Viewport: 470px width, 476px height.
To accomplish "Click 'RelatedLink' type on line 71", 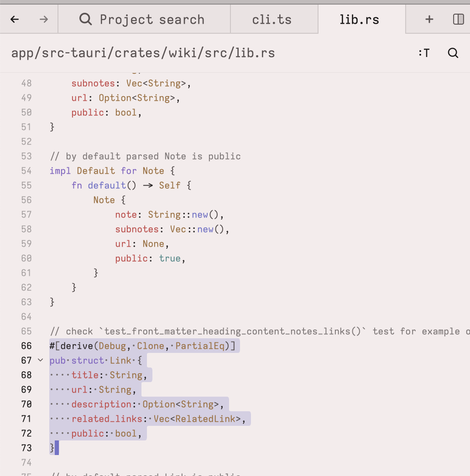I will click(205, 419).
